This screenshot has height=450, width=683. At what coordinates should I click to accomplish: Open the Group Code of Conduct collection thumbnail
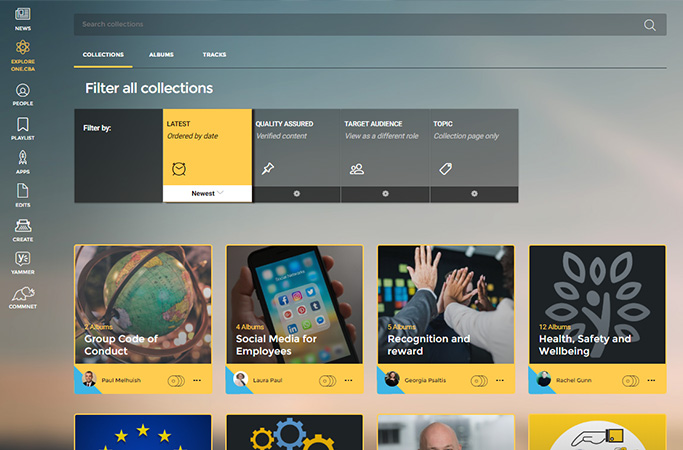(143, 305)
